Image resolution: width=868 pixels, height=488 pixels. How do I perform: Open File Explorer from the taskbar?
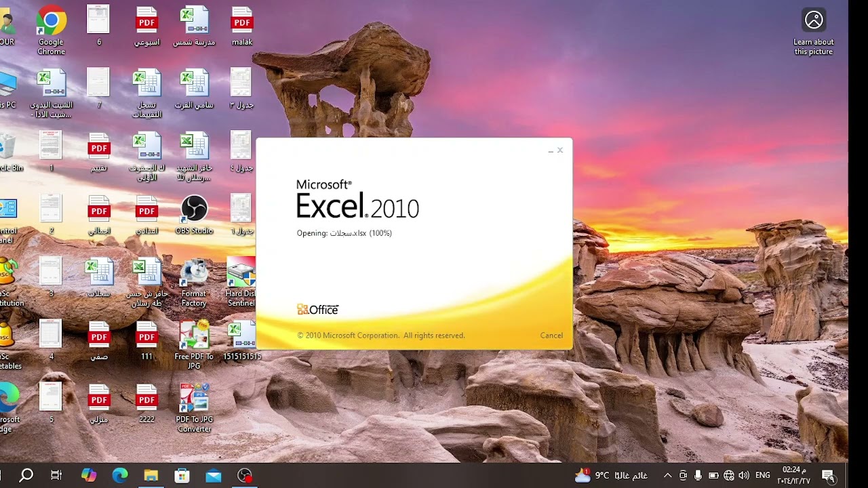(151, 475)
